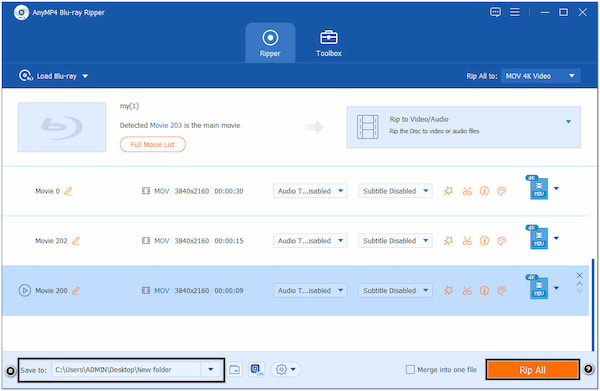Click the Load Blu-ray button
The image size is (600, 391).
coord(48,76)
